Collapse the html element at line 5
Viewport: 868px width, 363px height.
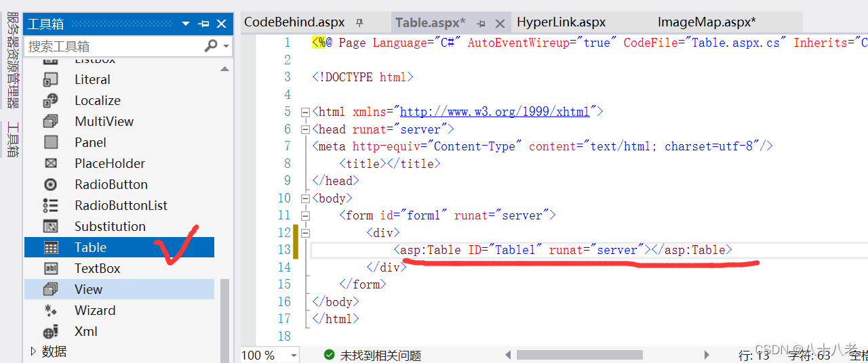(x=305, y=112)
